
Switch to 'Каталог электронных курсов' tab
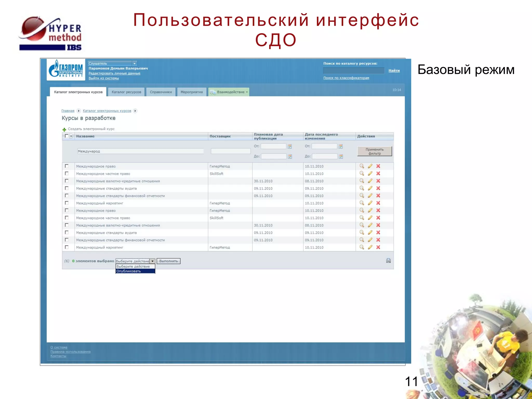tap(78, 92)
